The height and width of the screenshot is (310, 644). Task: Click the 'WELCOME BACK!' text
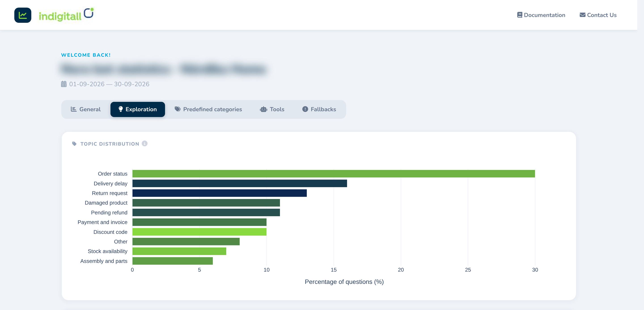(86, 55)
